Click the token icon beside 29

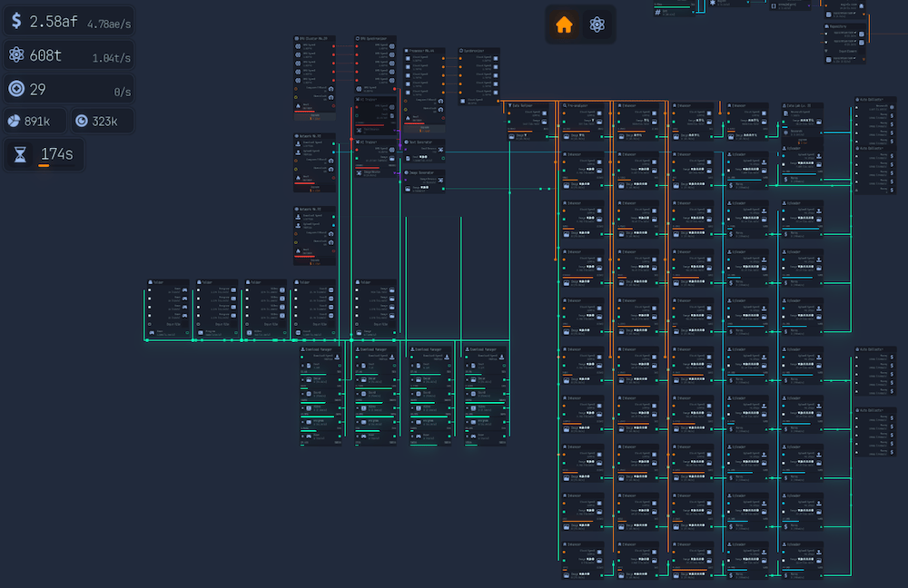(16, 89)
